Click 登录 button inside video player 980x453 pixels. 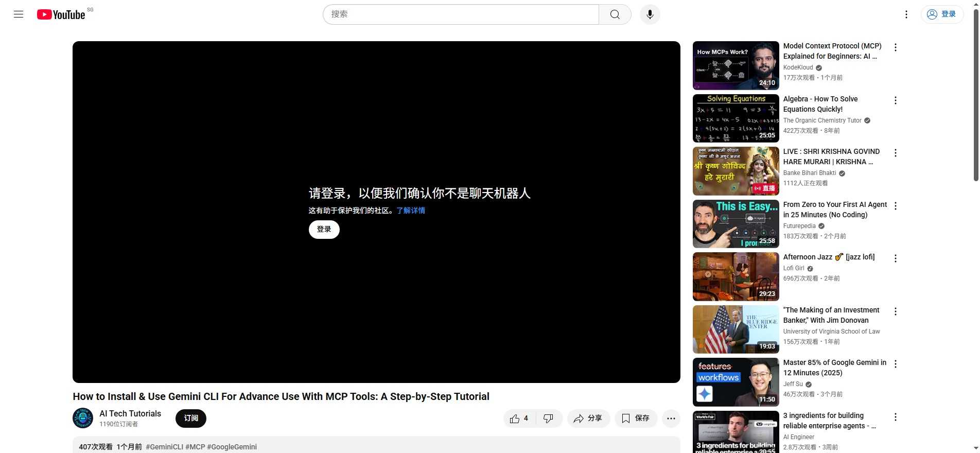[x=324, y=230]
